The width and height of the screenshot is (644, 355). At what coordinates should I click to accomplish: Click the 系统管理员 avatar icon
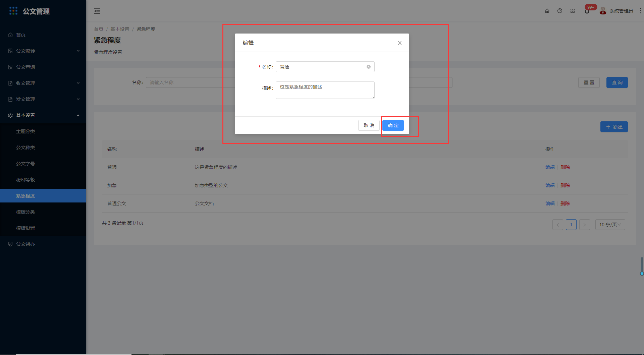603,11
